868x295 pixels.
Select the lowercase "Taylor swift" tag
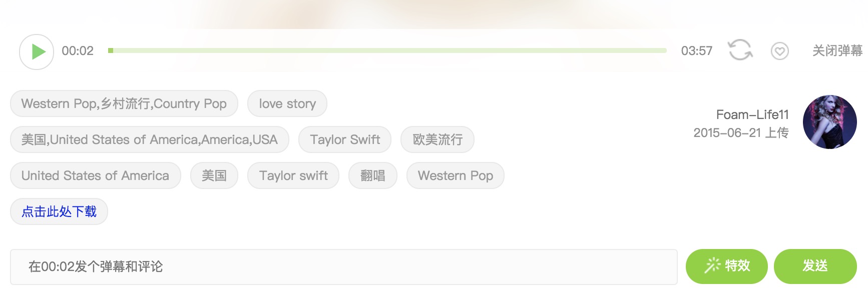point(293,175)
